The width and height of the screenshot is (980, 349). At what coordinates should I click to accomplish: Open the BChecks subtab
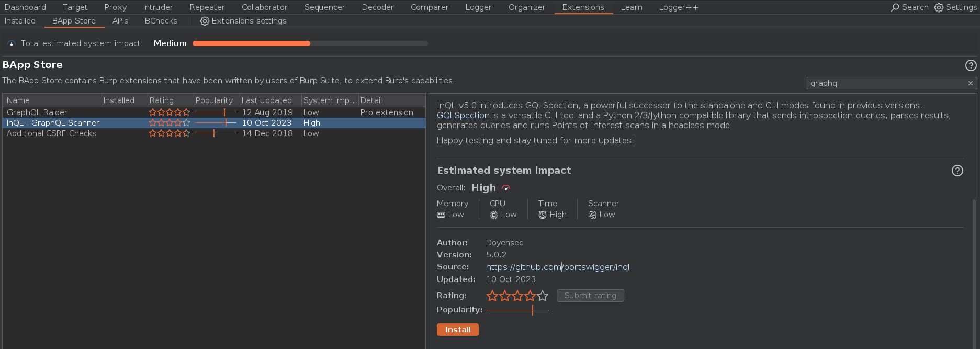click(161, 21)
